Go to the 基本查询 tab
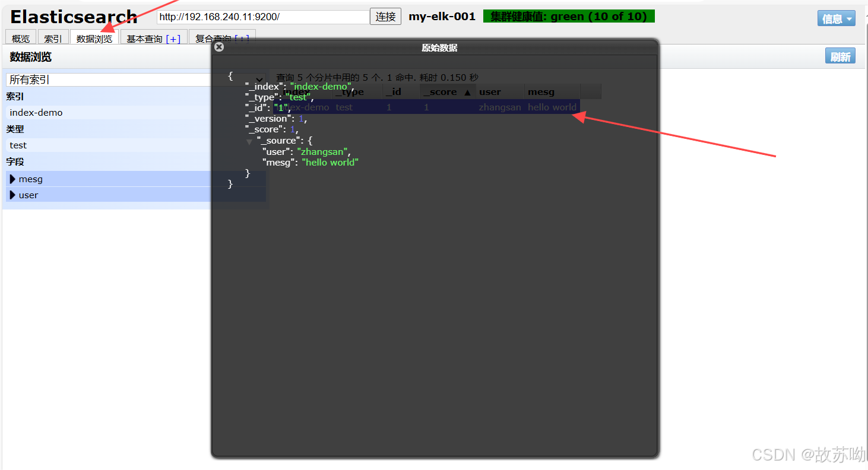868x470 pixels. [144, 39]
